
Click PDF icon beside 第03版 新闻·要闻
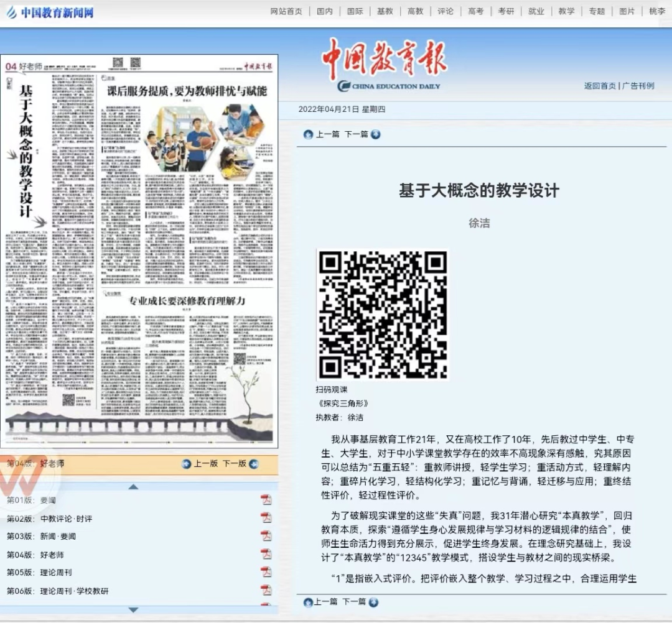click(x=266, y=536)
